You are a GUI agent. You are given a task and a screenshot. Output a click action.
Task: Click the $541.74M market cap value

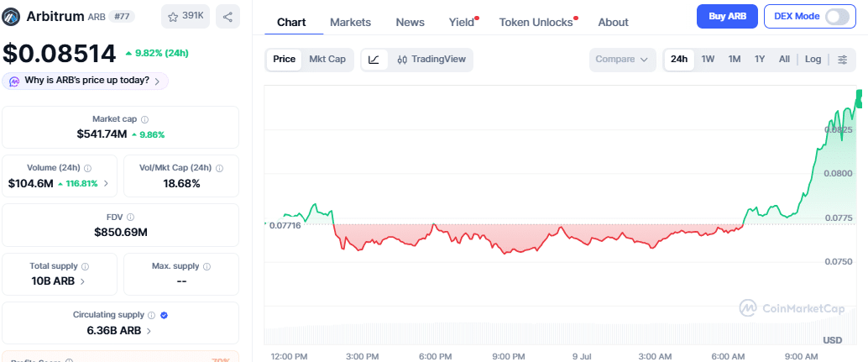[102, 134]
